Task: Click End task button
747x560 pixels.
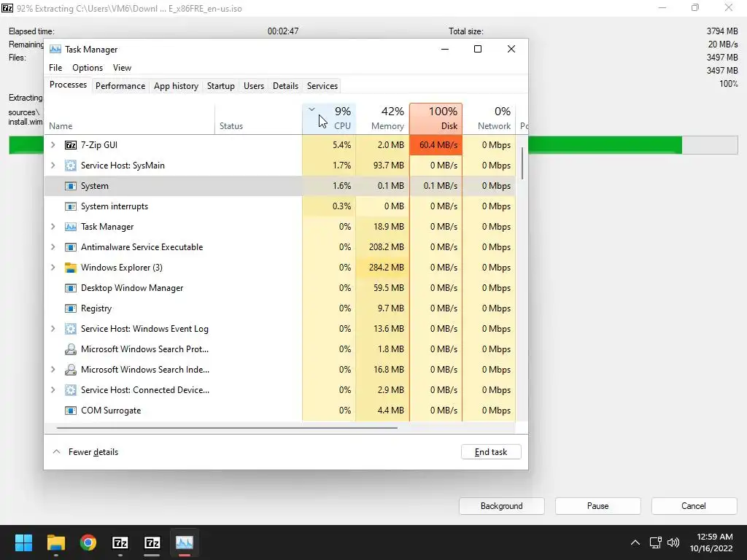Action: (491, 452)
